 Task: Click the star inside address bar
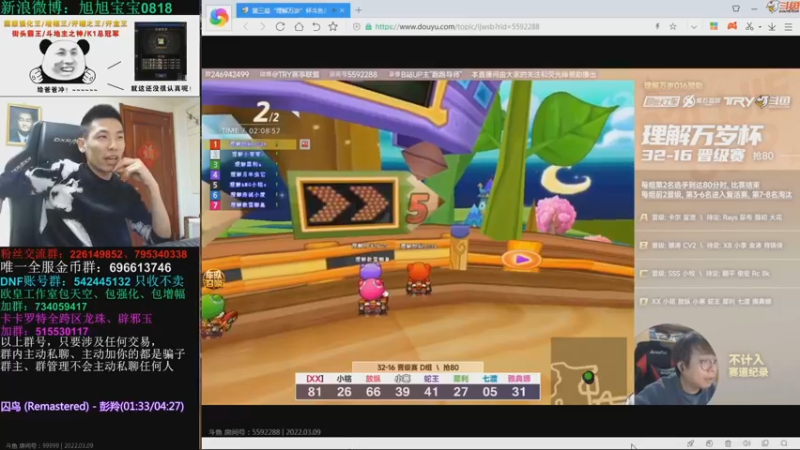[673, 27]
